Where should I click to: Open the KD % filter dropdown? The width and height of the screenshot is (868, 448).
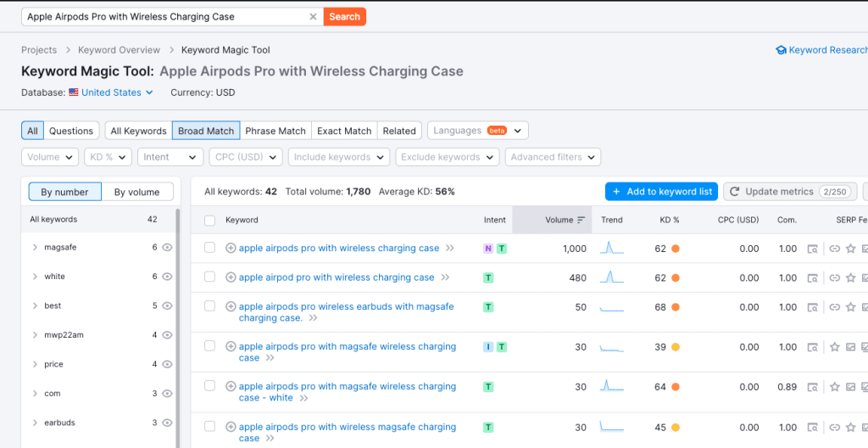pyautogui.click(x=108, y=158)
